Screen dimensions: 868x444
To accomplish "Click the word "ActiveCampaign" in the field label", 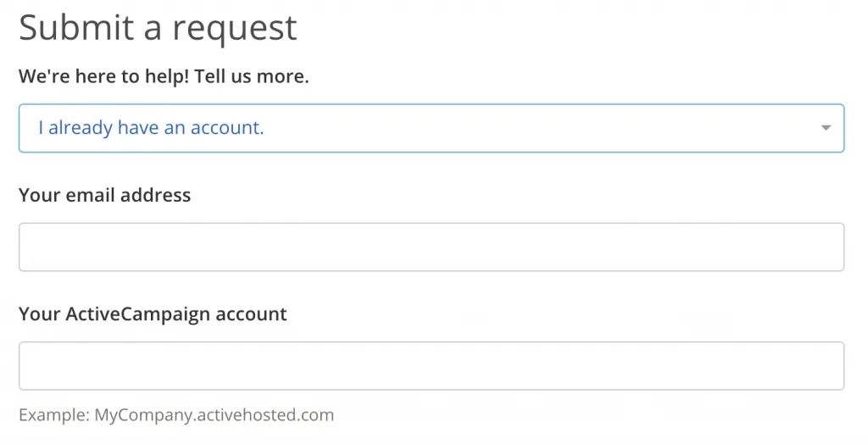I will 138,314.
